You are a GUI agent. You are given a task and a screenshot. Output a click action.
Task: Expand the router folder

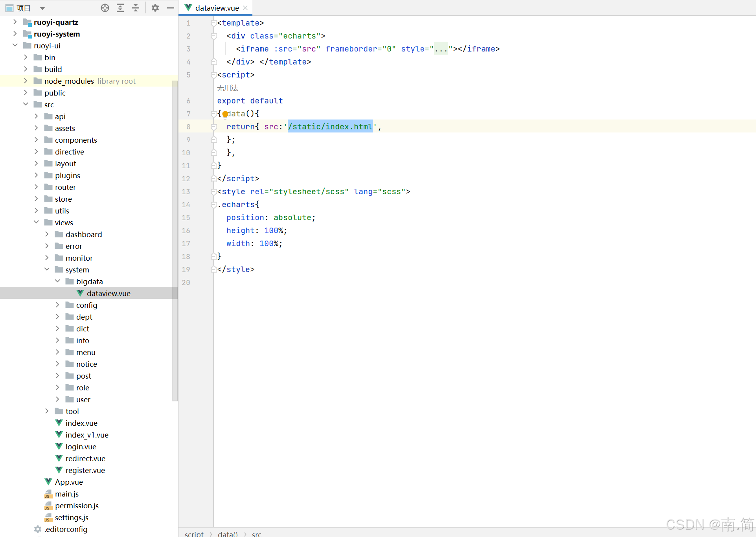(x=36, y=187)
